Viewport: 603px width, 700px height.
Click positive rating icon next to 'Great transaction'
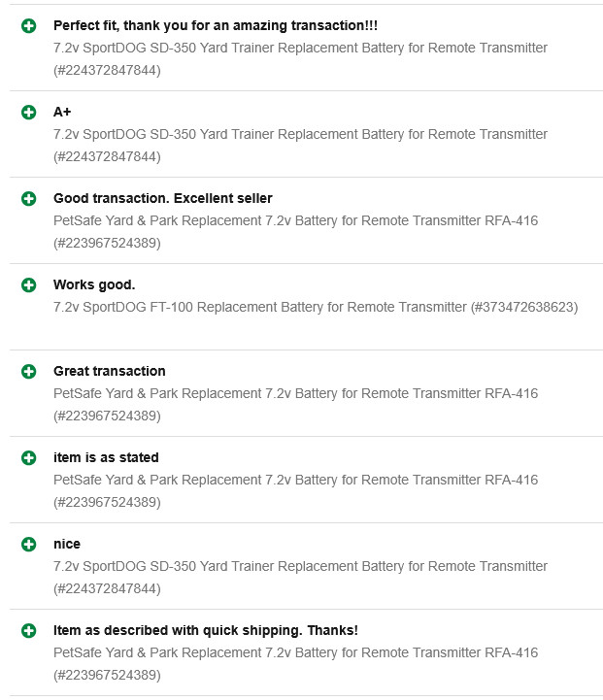tap(29, 372)
